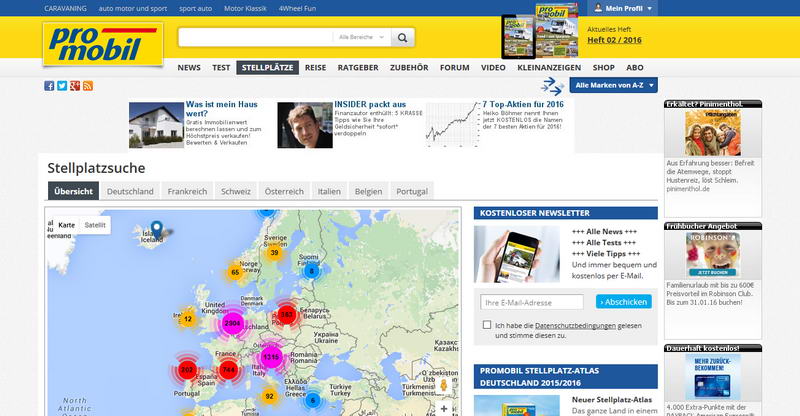
Task: Click the Google Plus icon
Action: click(75, 86)
